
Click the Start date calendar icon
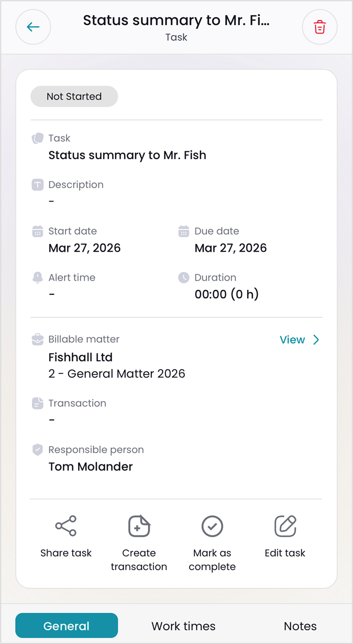click(38, 231)
